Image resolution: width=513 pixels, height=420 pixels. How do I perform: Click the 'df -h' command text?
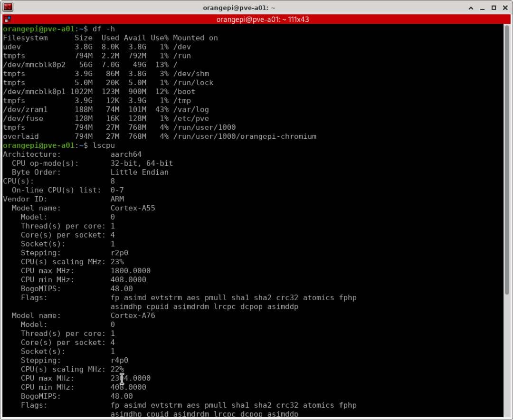pyautogui.click(x=104, y=29)
